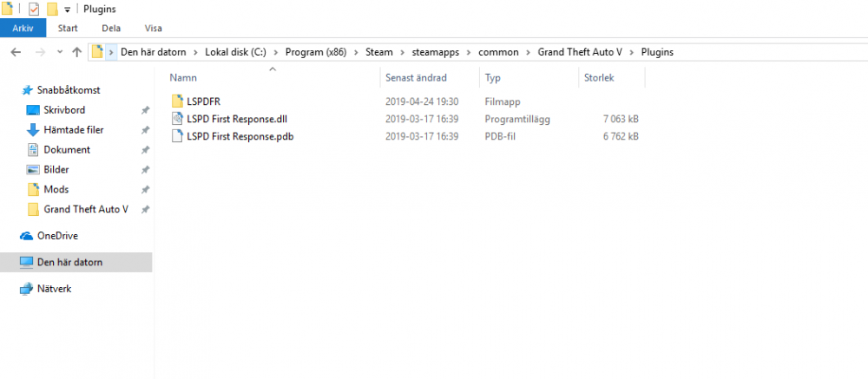Click the 2019-04-24 19:30 date cell
Screen dimensions: 868x379
[422, 101]
